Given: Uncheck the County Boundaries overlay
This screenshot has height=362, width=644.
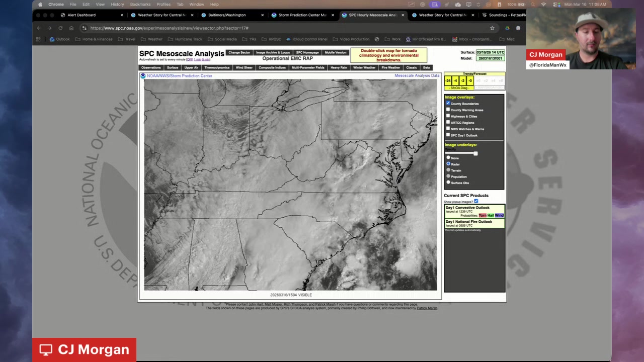Looking at the screenshot, I should pos(448,103).
